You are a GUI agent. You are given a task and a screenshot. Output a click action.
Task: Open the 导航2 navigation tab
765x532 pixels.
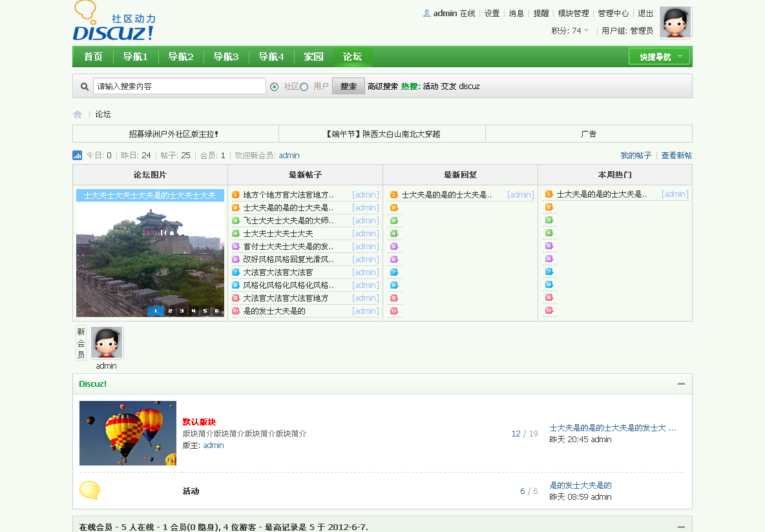pos(181,57)
